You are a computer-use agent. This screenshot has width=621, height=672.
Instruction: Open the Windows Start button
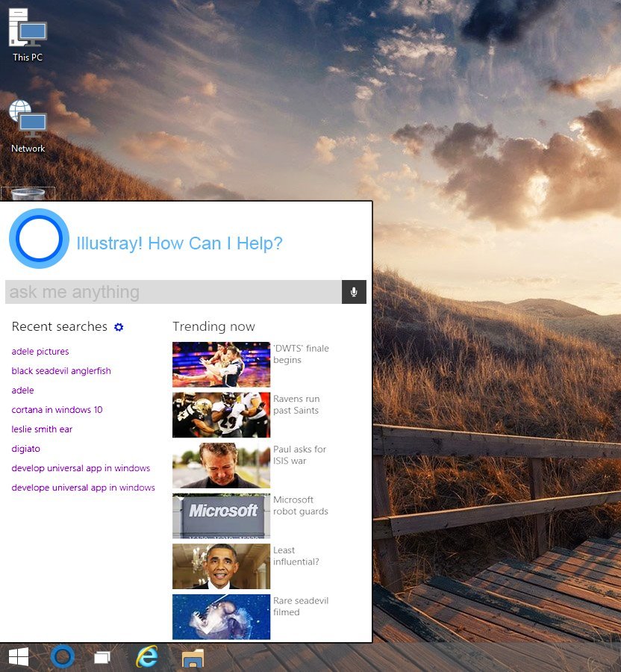pos(19,656)
